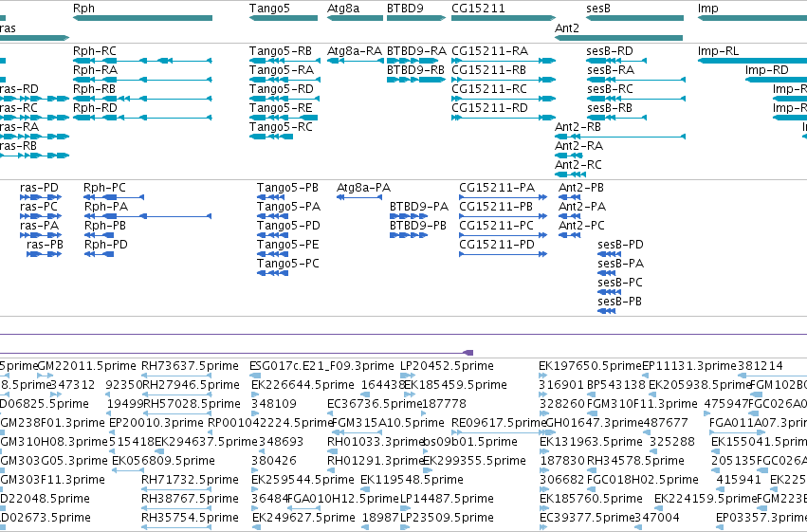Select the Ant2-RA transcript
807x532 pixels.
point(569,156)
